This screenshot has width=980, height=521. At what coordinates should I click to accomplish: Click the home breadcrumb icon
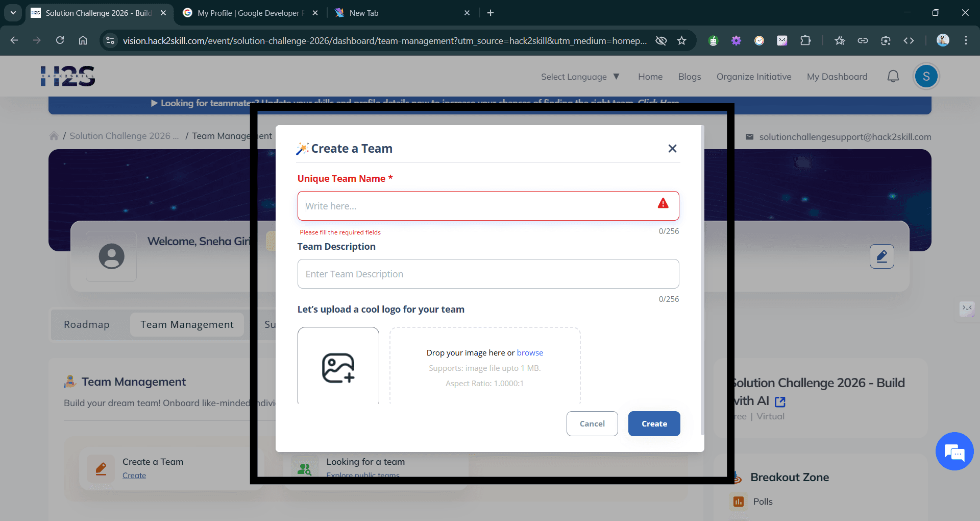pyautogui.click(x=54, y=135)
